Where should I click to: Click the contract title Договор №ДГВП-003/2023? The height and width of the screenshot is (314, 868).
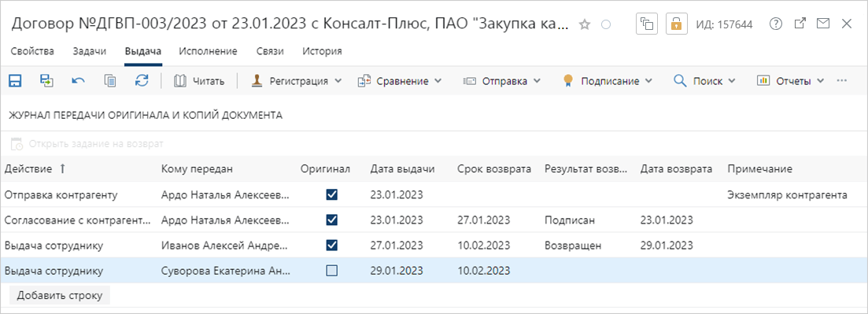290,24
